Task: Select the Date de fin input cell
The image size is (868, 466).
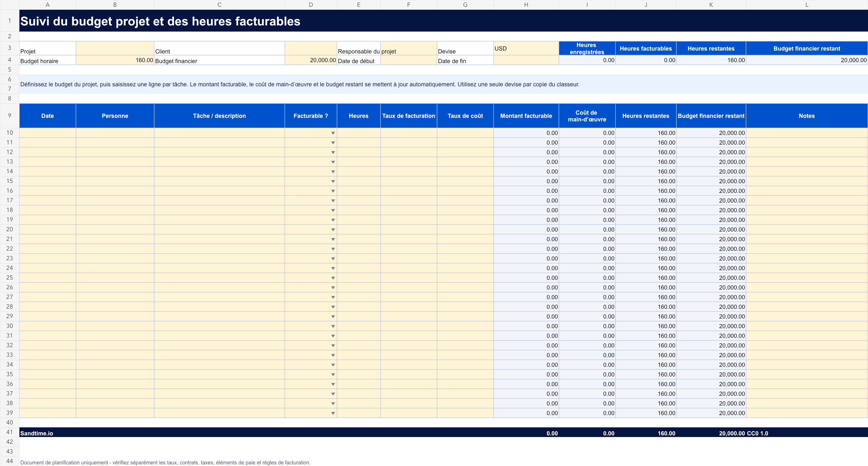Action: click(x=526, y=60)
